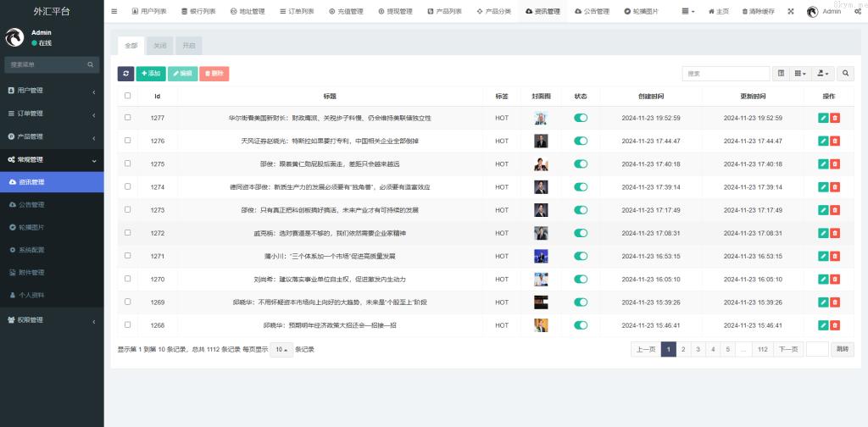The image size is (868, 427).
Task: Toggle the hamburger sidebar menu icon
Action: (x=114, y=12)
